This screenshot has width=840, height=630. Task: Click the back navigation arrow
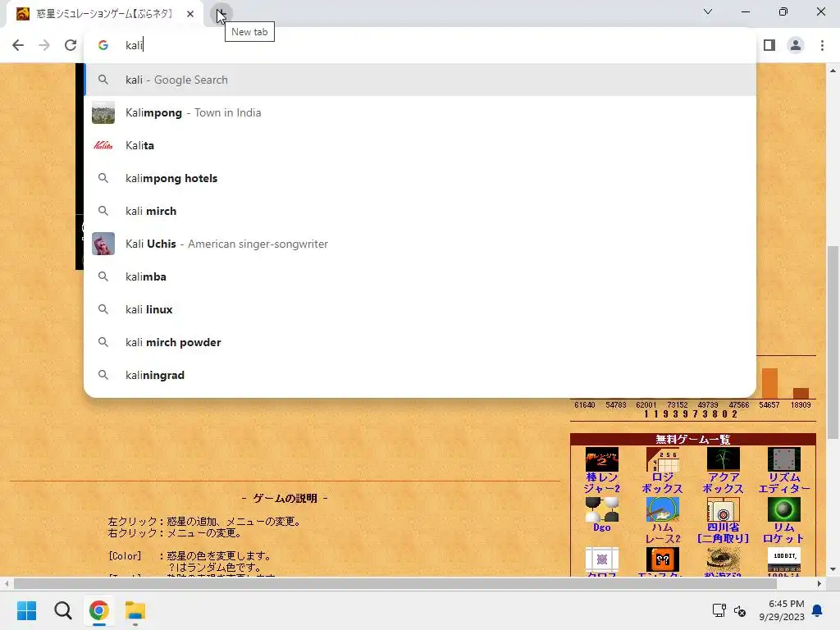click(18, 45)
